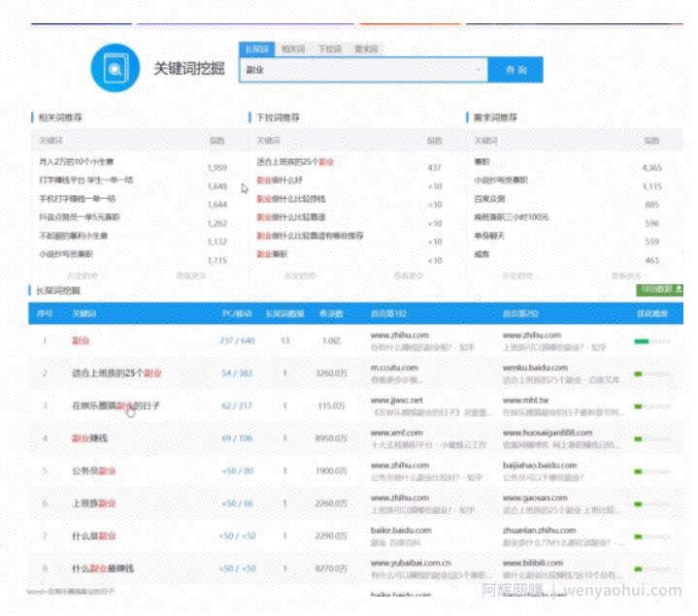Screen dimensions: 698x616
Task: Open row 4 keyword 副业赚钱
Action: click(89, 438)
